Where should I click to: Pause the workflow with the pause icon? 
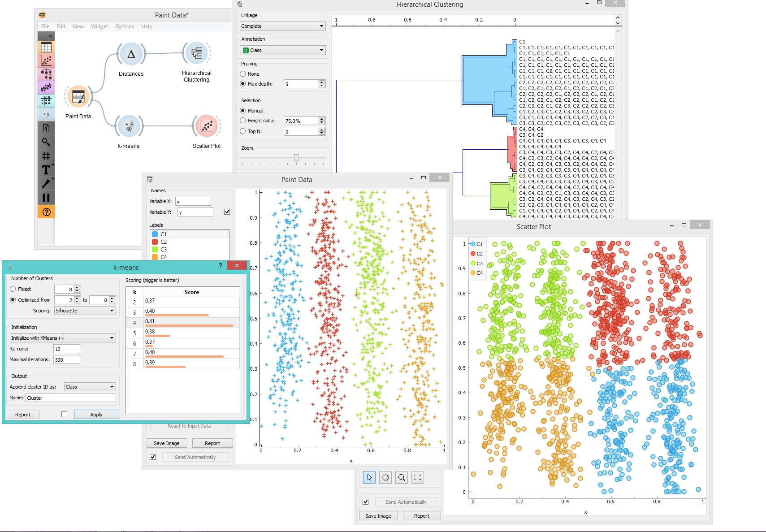[46, 198]
